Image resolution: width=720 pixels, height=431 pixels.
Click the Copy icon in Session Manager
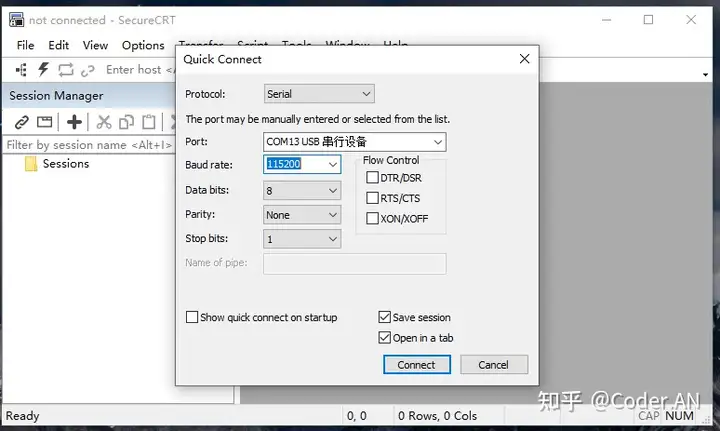click(126, 122)
